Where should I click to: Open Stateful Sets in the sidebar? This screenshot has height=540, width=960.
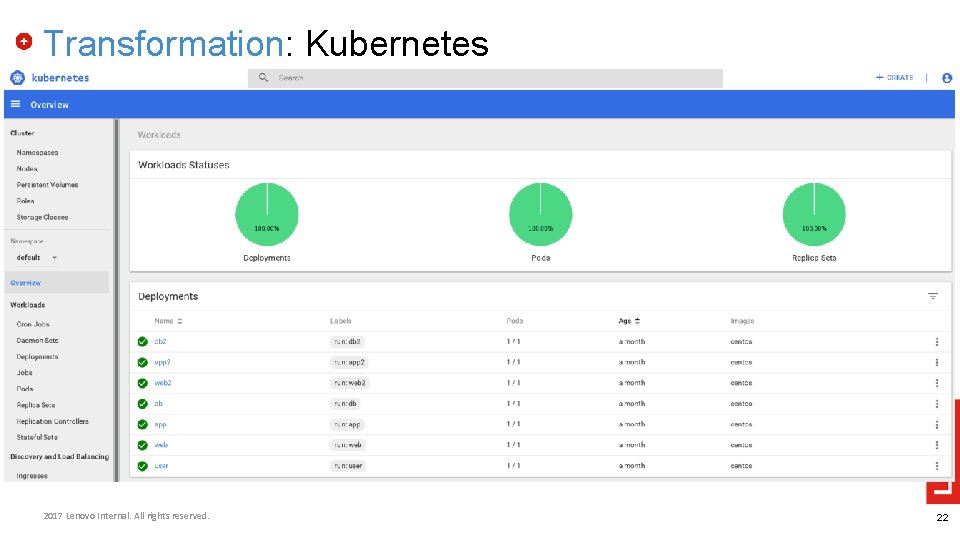pyautogui.click(x=37, y=437)
